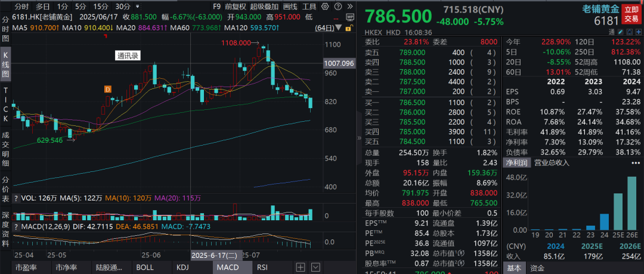
Task: Open the K线图 side tab
Action: coord(5,66)
